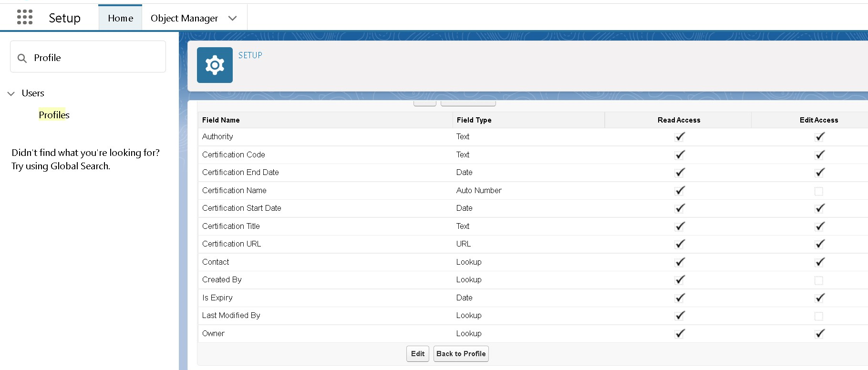The height and width of the screenshot is (370, 868).
Task: Select the Certification End Date field name
Action: click(x=240, y=172)
